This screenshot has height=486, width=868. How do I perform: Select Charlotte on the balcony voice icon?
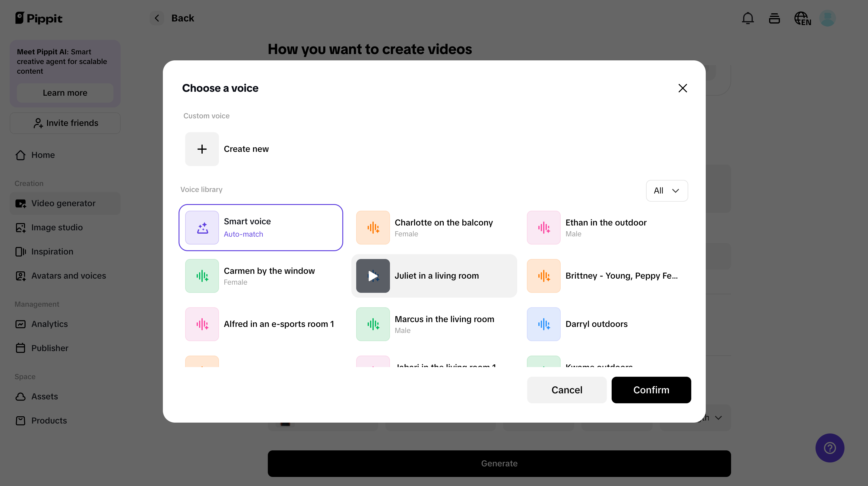point(373,227)
